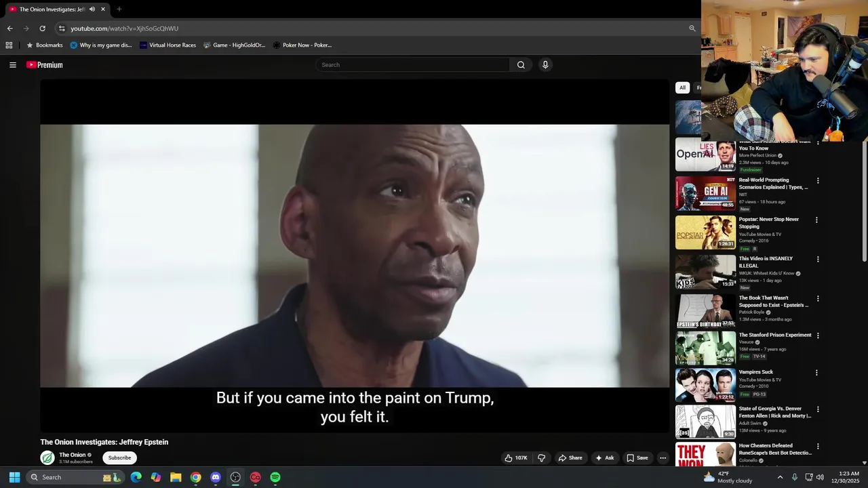Open Spotify from the taskbar

coord(275,477)
